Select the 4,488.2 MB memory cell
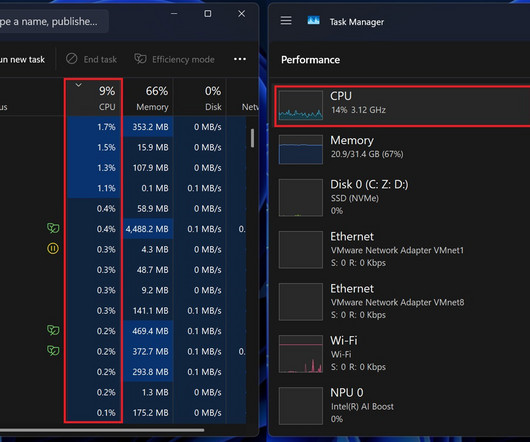This screenshot has height=442, width=530. click(148, 229)
